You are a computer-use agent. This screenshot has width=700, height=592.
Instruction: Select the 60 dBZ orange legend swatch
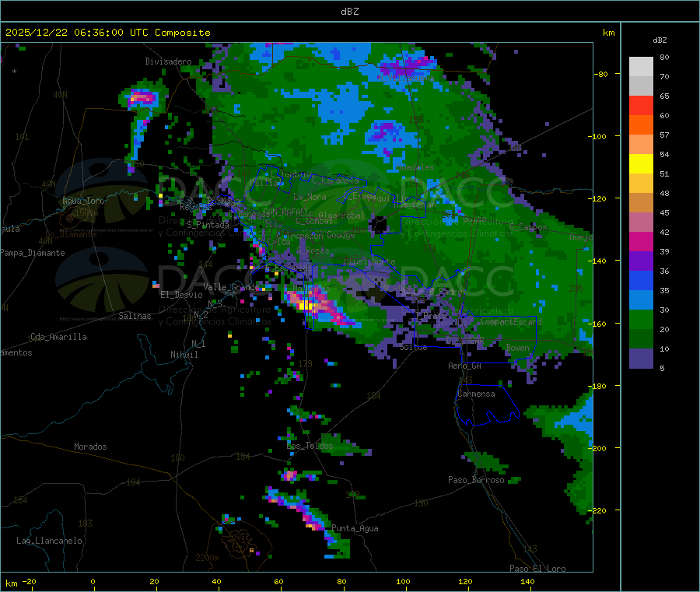coord(641,125)
